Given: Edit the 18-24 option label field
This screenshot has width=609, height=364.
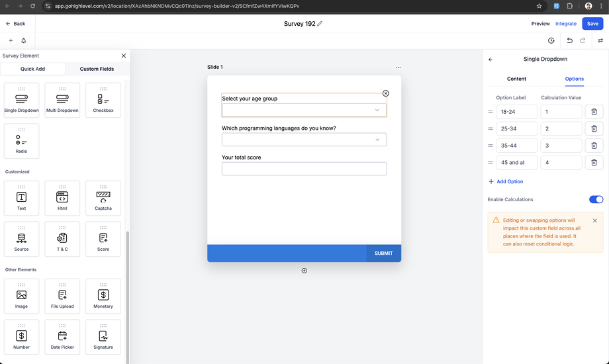Looking at the screenshot, I should (516, 112).
